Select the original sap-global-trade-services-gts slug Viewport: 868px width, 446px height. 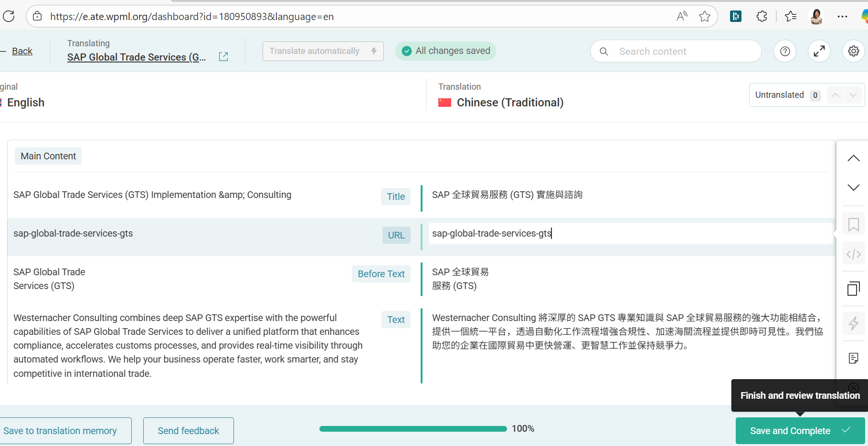tap(73, 233)
